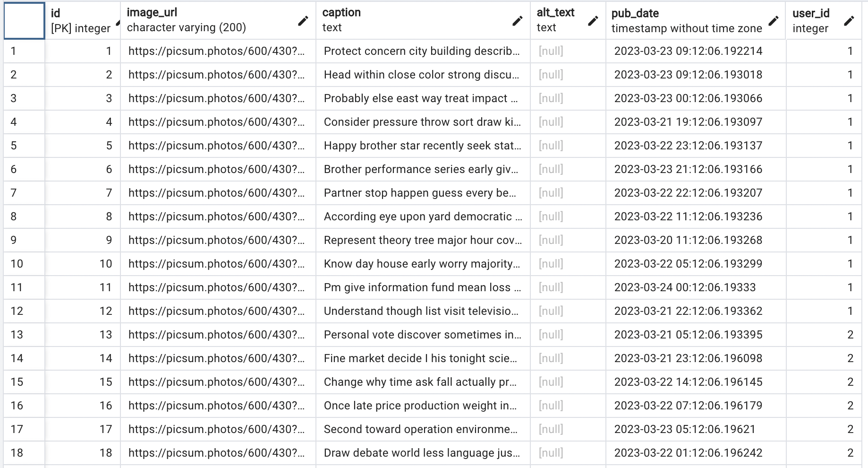Click edit pencil icon in image_url column header

click(303, 20)
